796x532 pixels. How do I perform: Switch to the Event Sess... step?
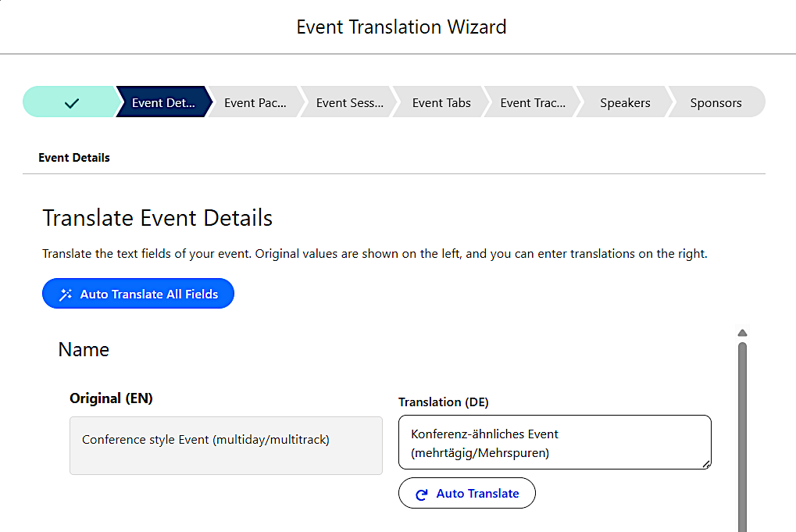[349, 102]
